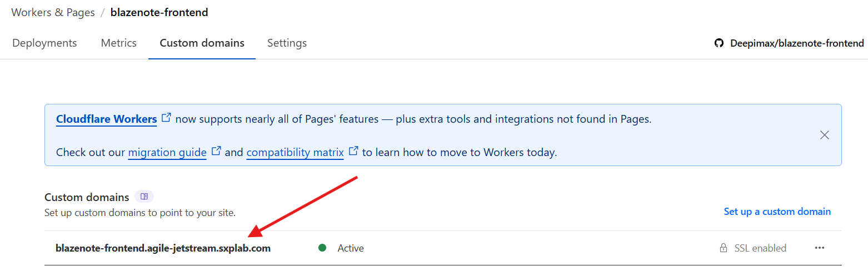
Task: Follow the Cloudflare Workers link
Action: (106, 119)
